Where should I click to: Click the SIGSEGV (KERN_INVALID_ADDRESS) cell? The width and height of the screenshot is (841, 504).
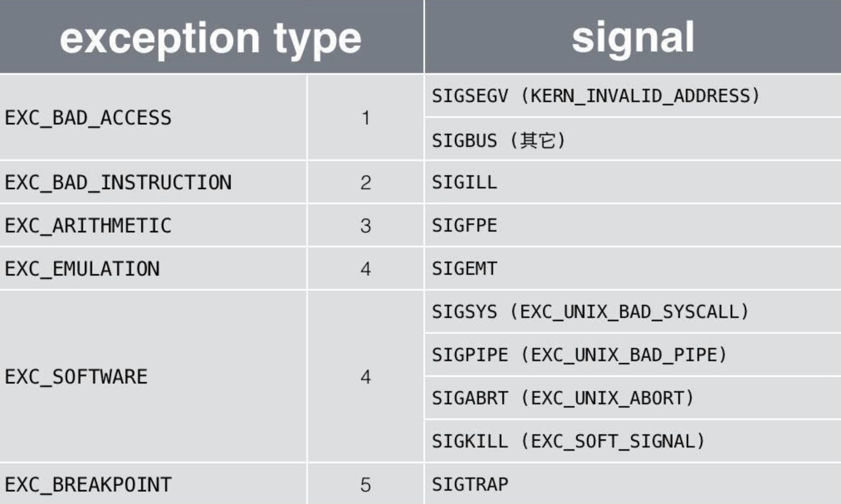point(596,96)
